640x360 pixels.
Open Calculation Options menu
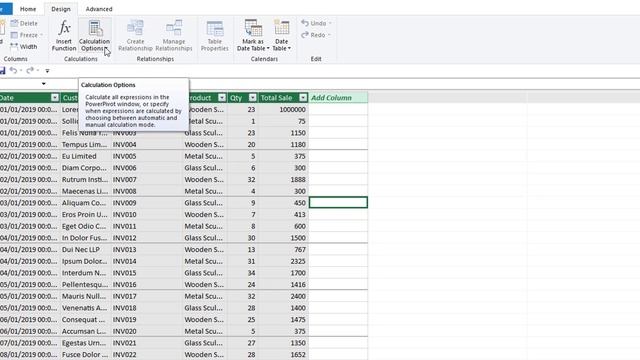[94, 36]
